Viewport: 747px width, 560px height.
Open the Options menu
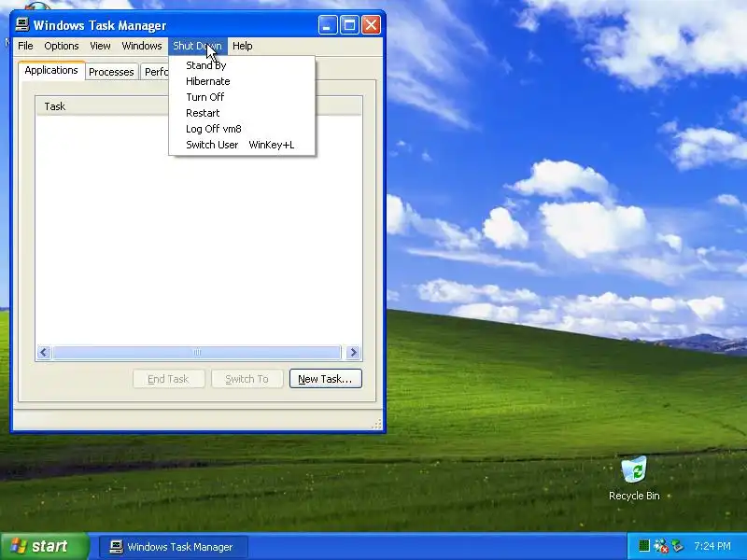coord(62,46)
